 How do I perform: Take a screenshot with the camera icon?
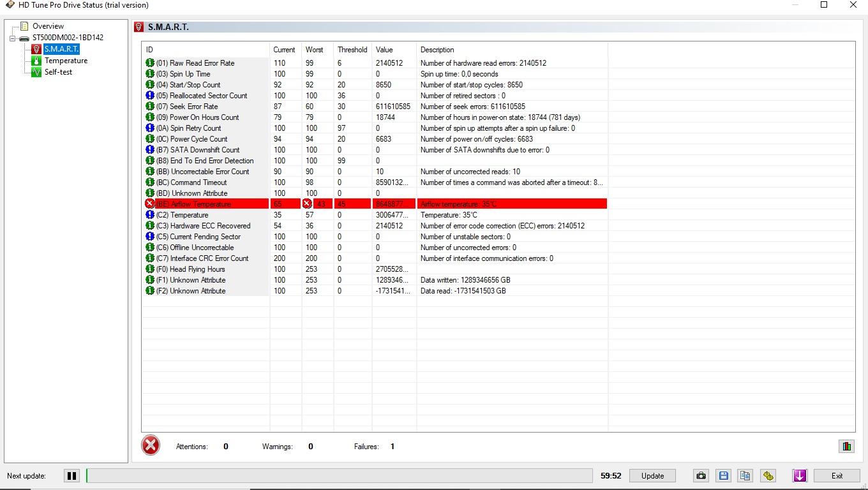(x=701, y=476)
